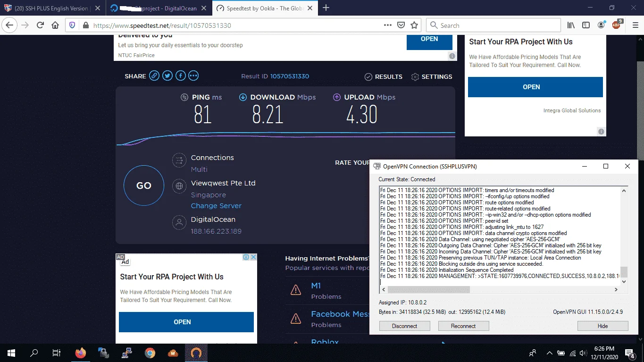Click the UPLOAD value 4.30

point(362,115)
